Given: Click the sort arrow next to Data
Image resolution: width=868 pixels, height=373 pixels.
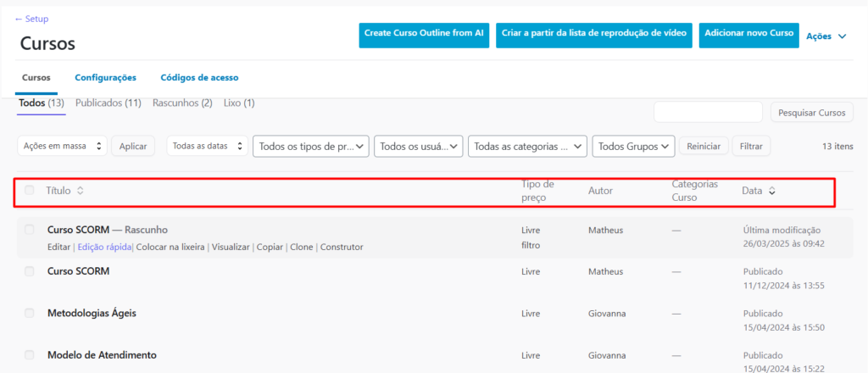Looking at the screenshot, I should 771,191.
